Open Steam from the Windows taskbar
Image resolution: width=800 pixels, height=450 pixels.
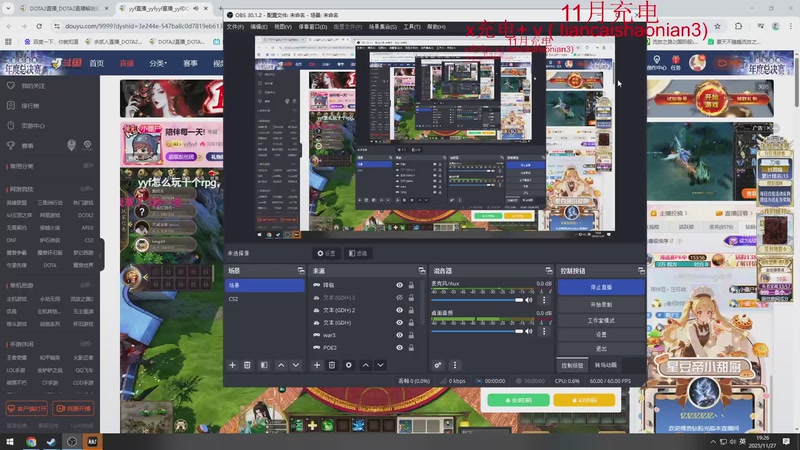click(51, 442)
